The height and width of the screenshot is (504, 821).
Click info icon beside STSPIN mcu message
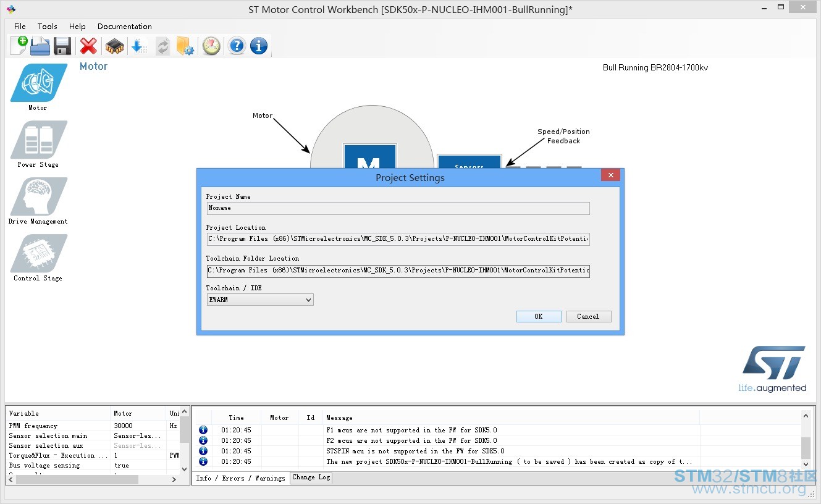[x=203, y=451]
